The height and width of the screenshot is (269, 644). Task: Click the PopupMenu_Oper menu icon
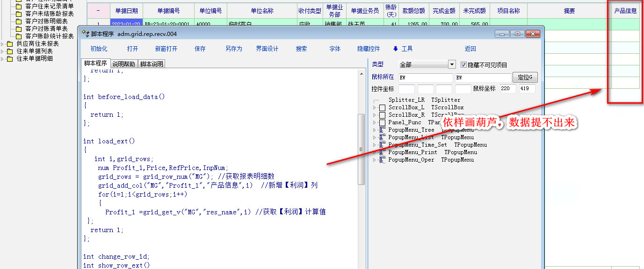pos(382,160)
